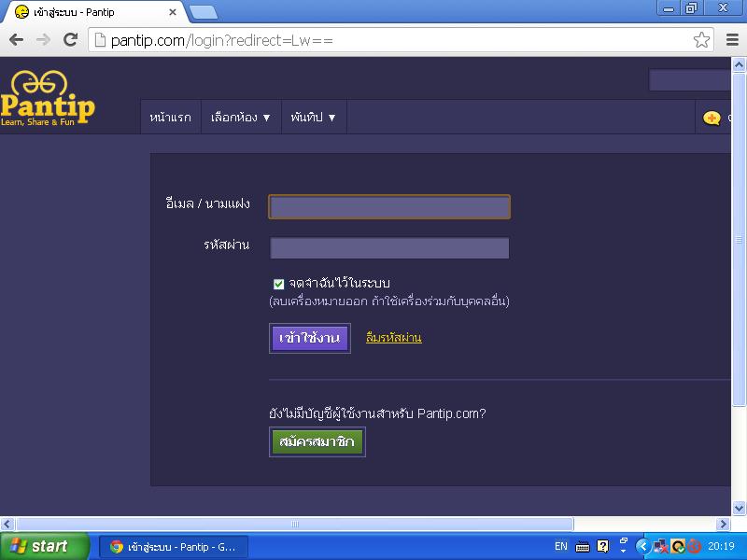This screenshot has width=747, height=560.
Task: Reload the Pantip login page
Action: tap(71, 39)
